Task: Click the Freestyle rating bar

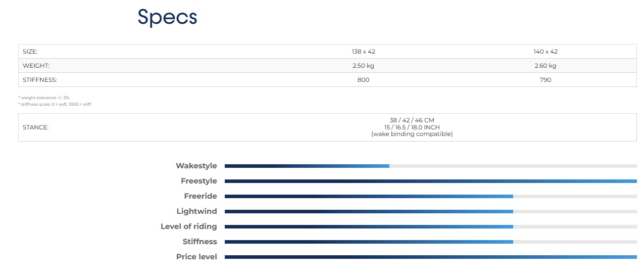Action: click(x=430, y=181)
